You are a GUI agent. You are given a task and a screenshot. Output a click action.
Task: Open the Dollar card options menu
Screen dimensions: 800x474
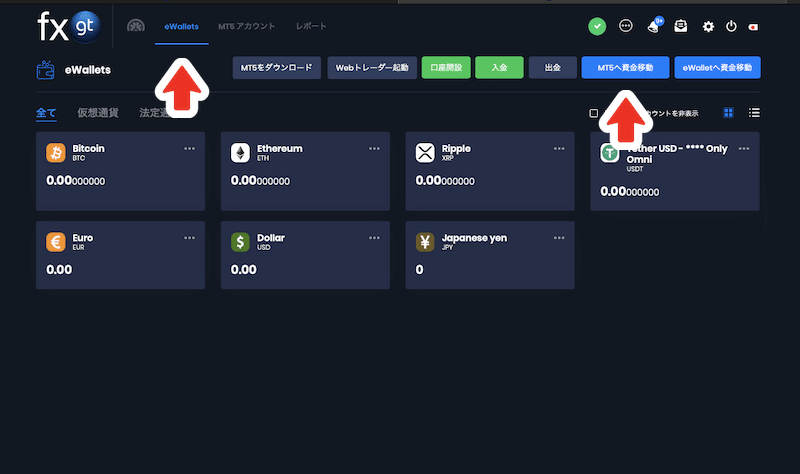[x=374, y=238]
